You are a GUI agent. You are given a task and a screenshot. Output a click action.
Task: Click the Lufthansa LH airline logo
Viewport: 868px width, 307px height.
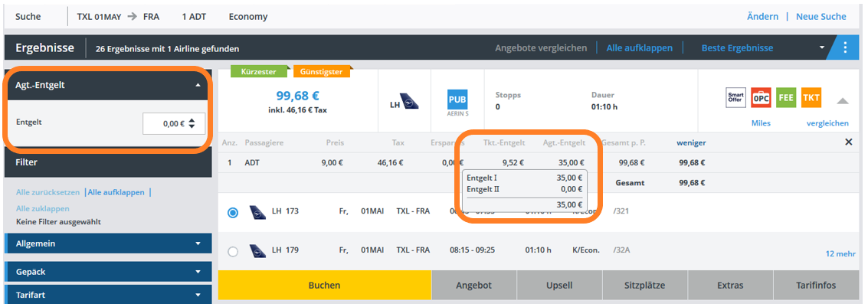pos(405,103)
